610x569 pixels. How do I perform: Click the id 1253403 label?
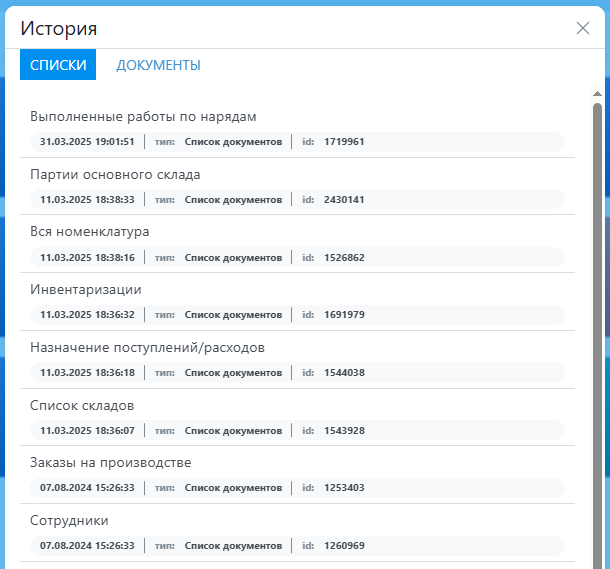[x=344, y=488]
